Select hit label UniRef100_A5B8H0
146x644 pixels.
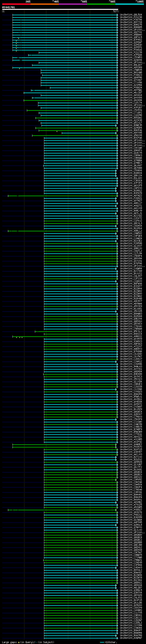tap(131, 35)
